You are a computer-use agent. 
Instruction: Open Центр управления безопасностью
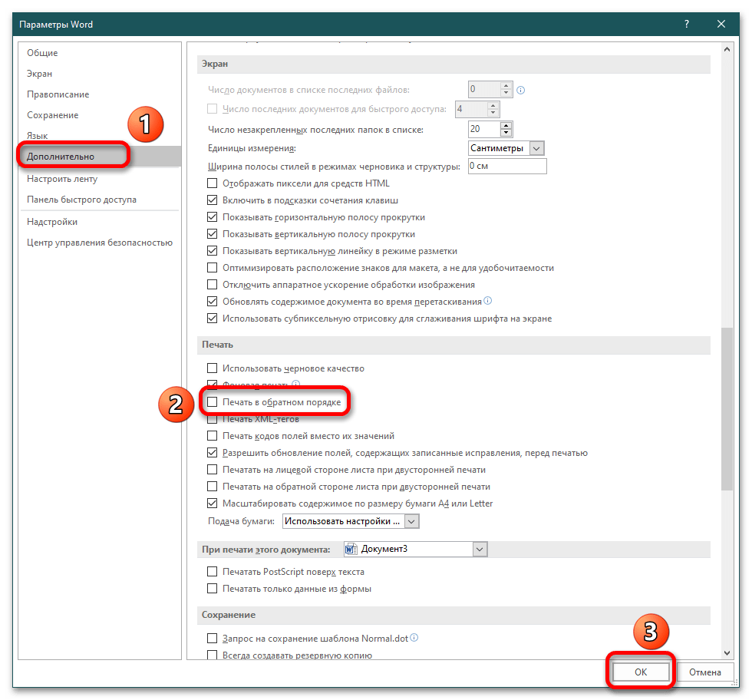(100, 243)
